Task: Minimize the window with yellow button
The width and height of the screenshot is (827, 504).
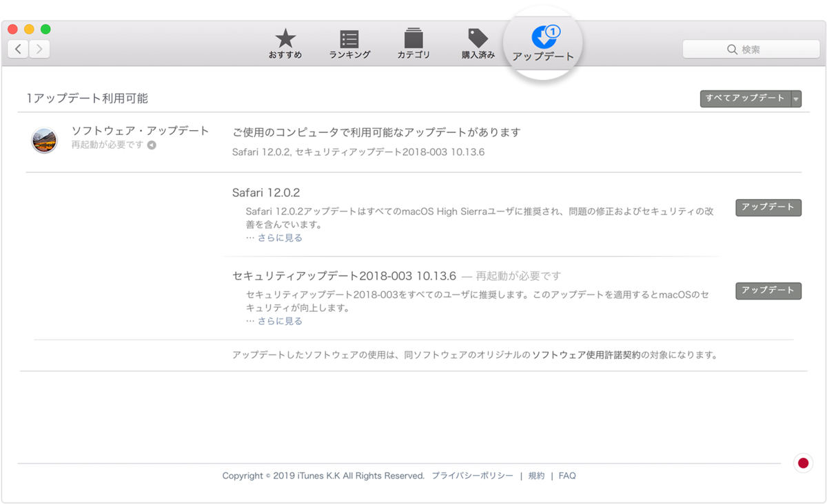Action: pyautogui.click(x=29, y=29)
